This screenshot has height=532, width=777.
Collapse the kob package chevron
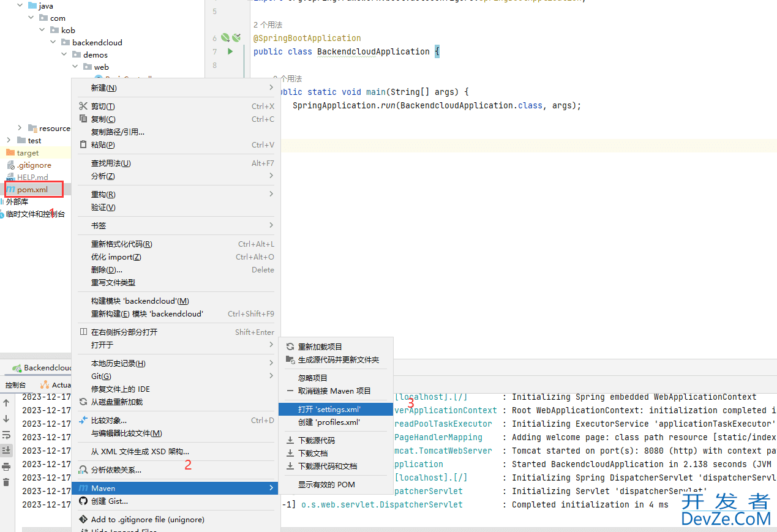[x=42, y=30]
